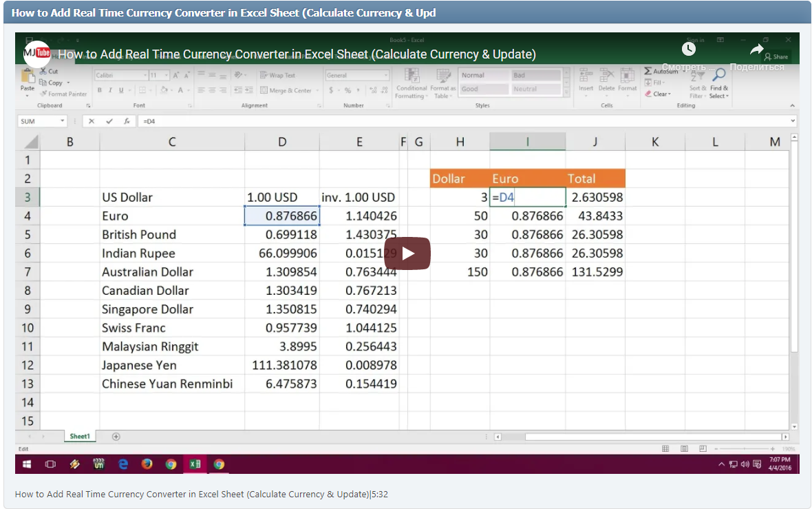812x509 pixels.
Task: Expand the Paste options dropdown
Action: pyautogui.click(x=26, y=96)
